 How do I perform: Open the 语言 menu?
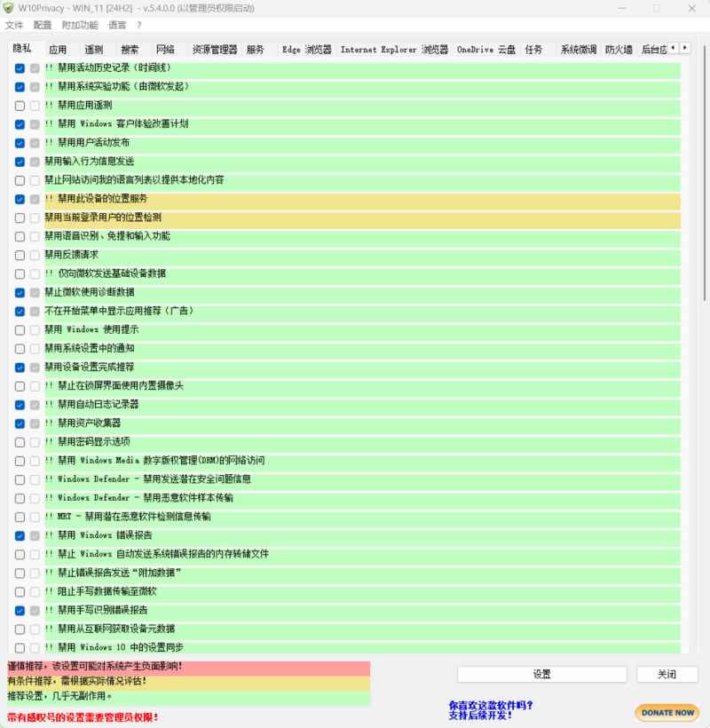tap(117, 25)
